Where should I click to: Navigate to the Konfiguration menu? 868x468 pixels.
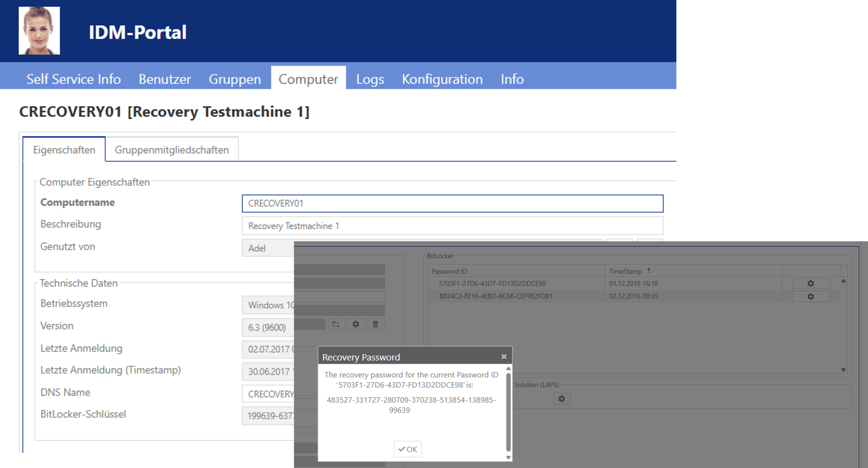coord(442,79)
